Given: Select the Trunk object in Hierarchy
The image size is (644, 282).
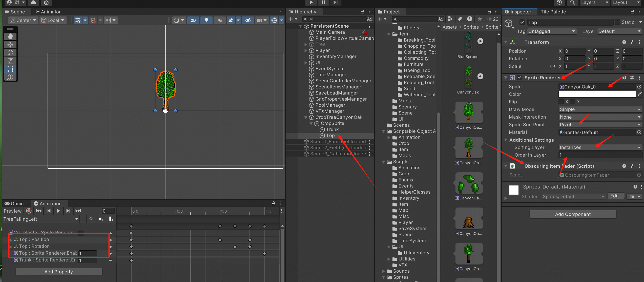Looking at the screenshot, I should 332,129.
